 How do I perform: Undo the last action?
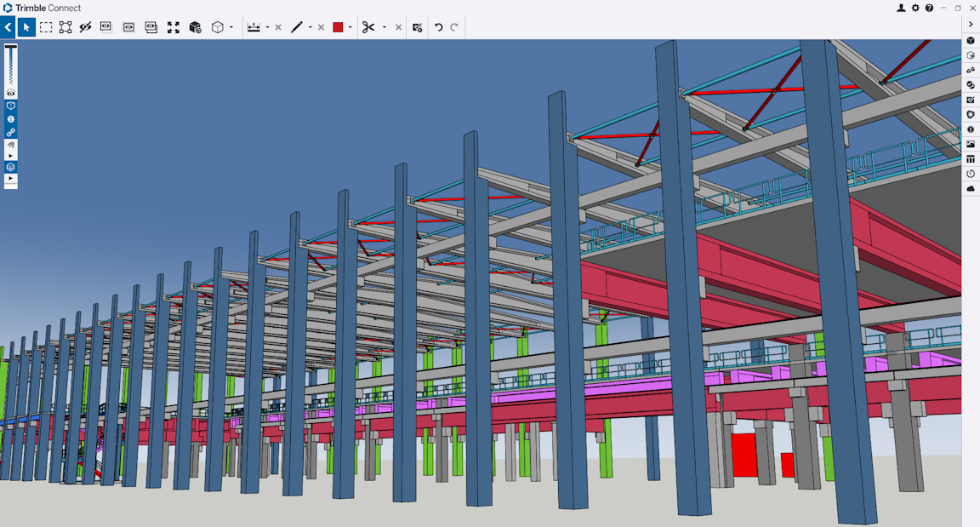(436, 26)
